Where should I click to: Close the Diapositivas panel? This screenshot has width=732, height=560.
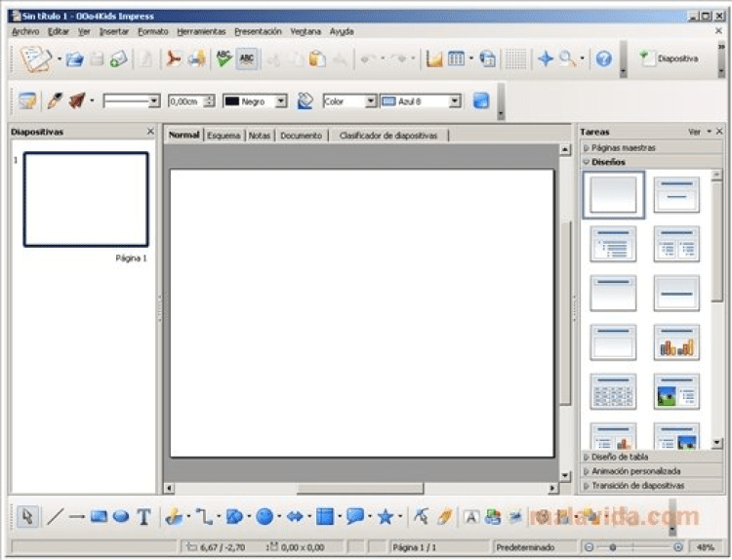[150, 131]
